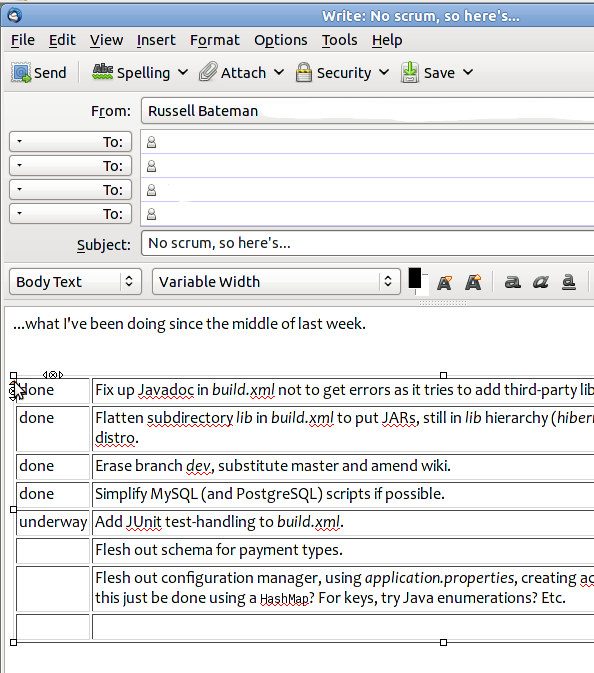Open the Format menu
The width and height of the screenshot is (594, 673).
[x=215, y=40]
